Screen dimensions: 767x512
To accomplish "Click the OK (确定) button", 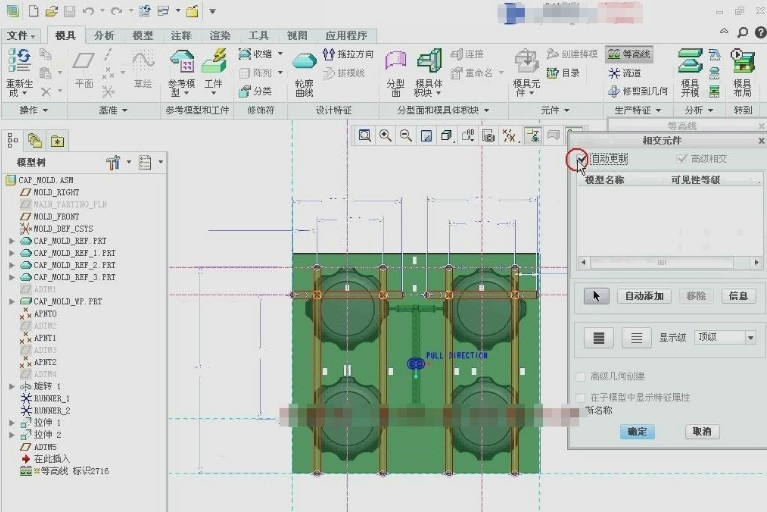I will click(x=637, y=431).
